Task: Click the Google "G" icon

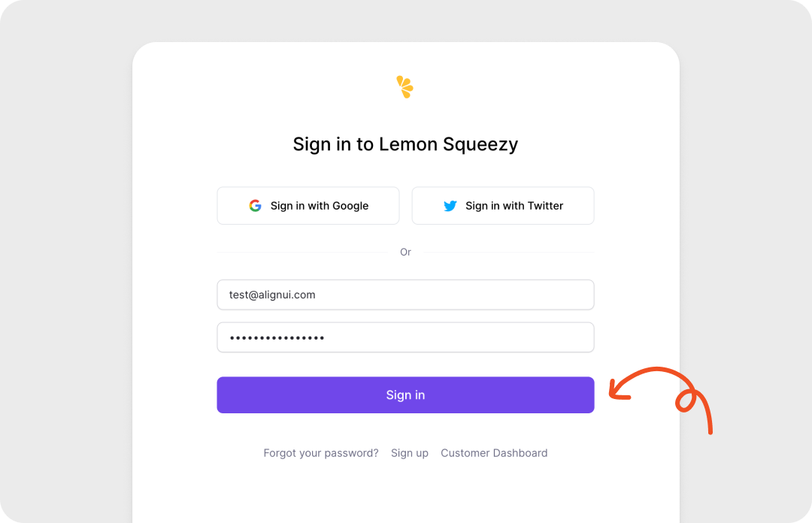Action: coord(256,206)
